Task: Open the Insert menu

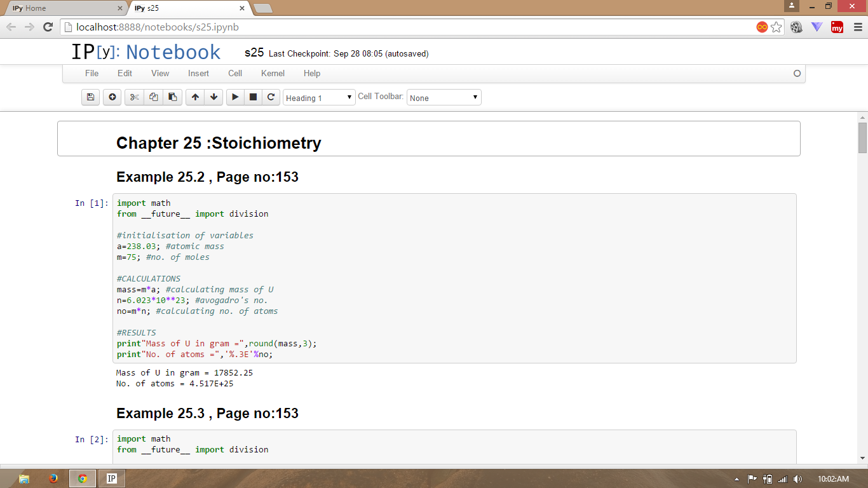Action: [198, 73]
